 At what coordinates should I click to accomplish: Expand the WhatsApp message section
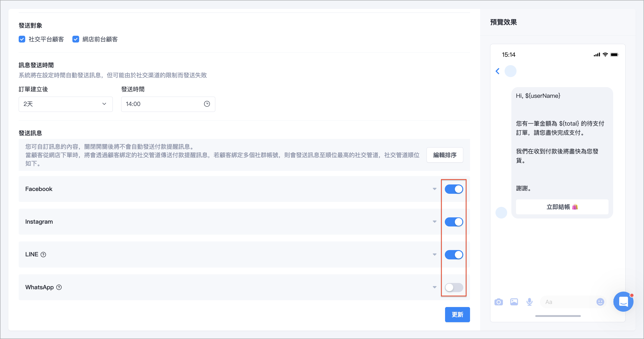tap(435, 287)
